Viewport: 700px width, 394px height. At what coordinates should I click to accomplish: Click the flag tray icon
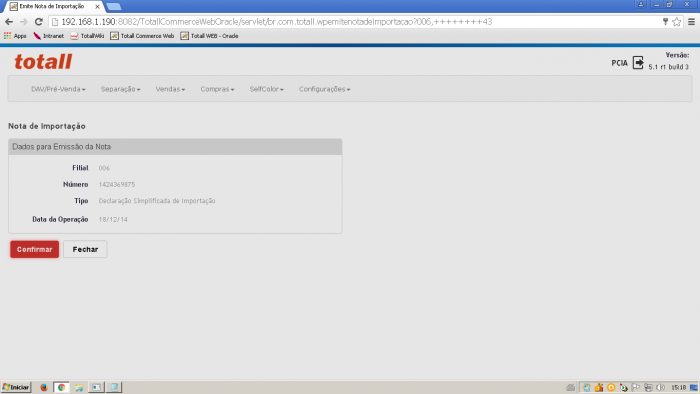636,387
